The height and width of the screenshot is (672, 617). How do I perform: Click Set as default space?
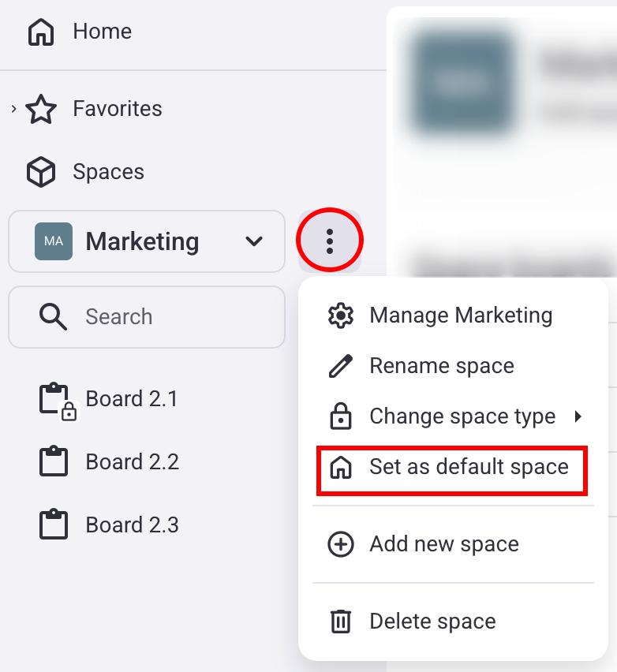click(469, 467)
